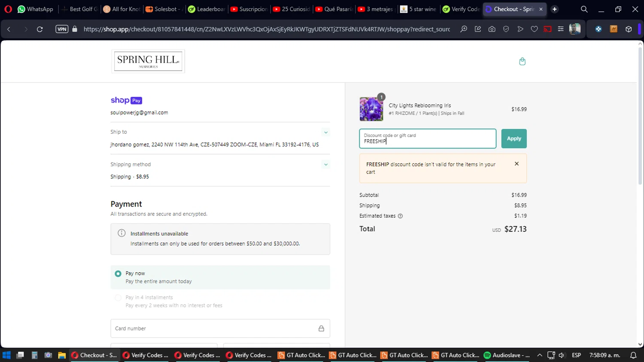Click the soulpowerjg@gmail.com email text
This screenshot has width=644, height=362.
pos(139,113)
